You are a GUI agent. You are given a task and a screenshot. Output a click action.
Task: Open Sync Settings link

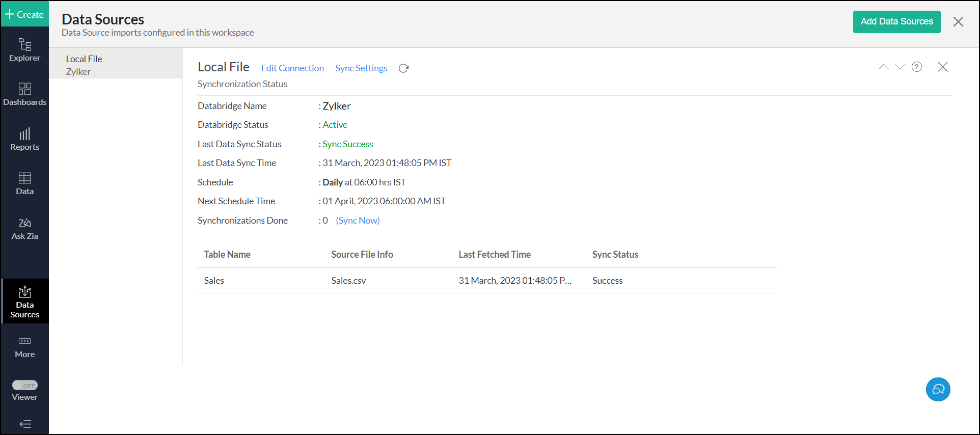(x=361, y=68)
